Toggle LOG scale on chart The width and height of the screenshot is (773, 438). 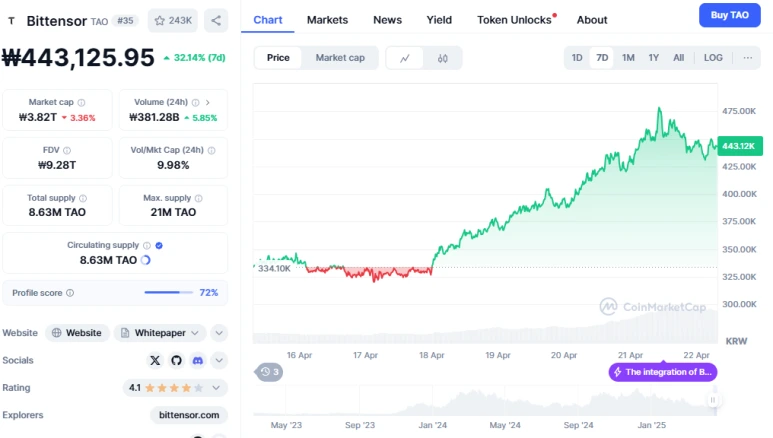(713, 58)
